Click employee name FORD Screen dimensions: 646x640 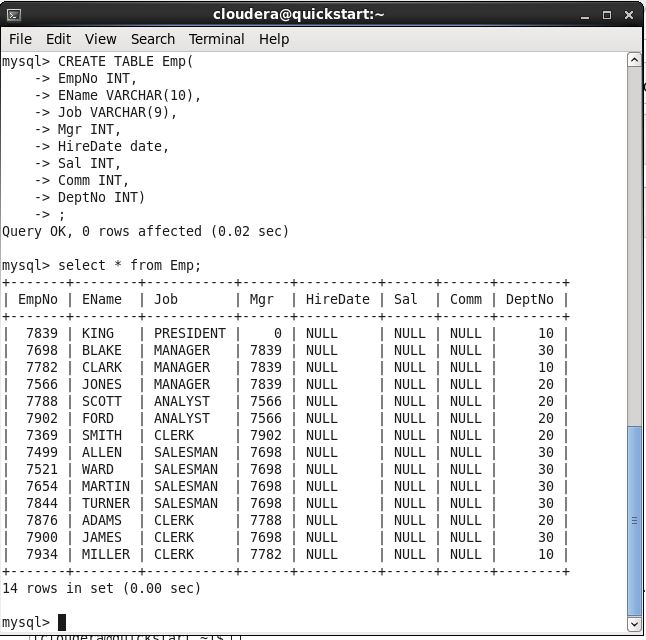98,418
